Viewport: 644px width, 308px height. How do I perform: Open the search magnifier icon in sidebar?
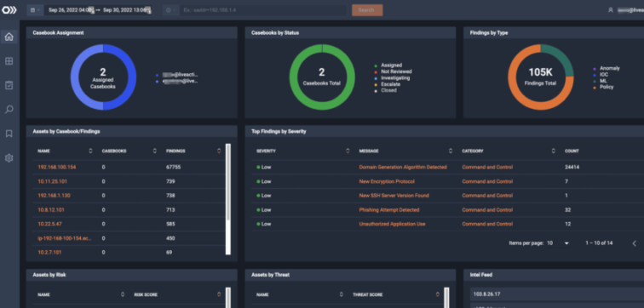9,110
